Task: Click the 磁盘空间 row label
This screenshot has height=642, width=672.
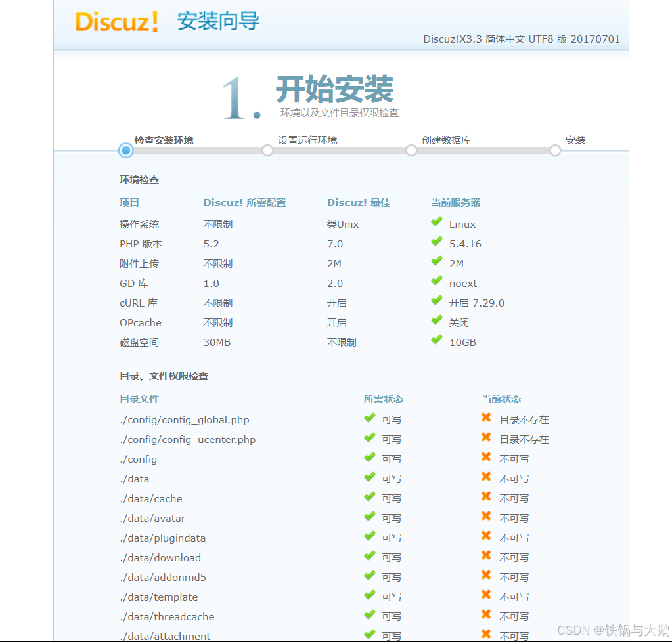Action: click(139, 343)
